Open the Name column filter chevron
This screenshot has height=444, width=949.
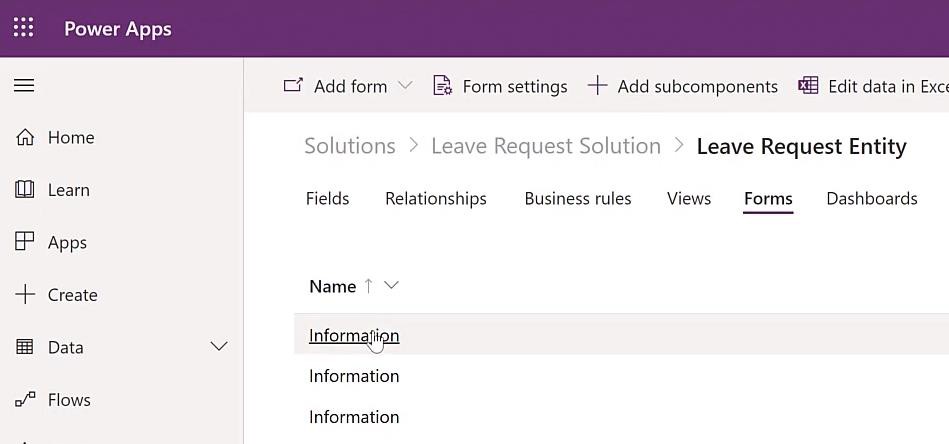pyautogui.click(x=392, y=285)
